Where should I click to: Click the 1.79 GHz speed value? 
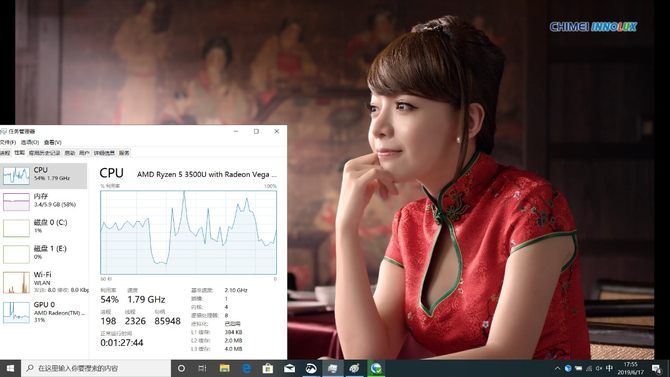(146, 300)
